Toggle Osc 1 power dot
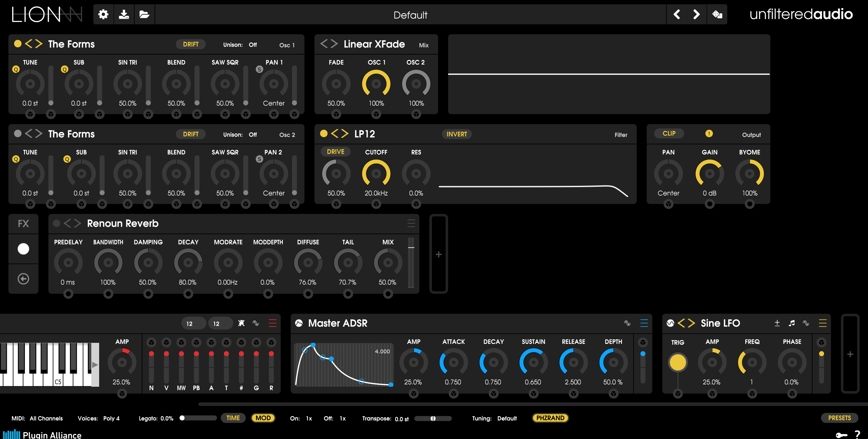The image size is (868, 439). [x=18, y=44]
